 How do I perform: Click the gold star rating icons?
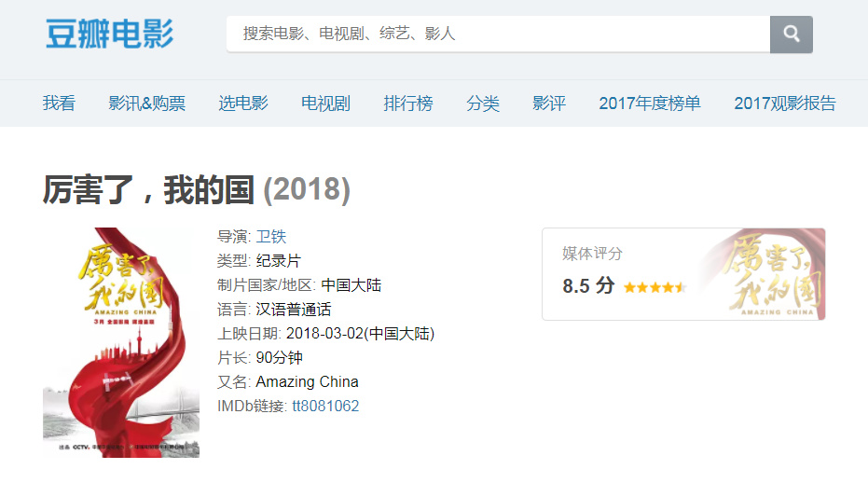click(x=654, y=287)
